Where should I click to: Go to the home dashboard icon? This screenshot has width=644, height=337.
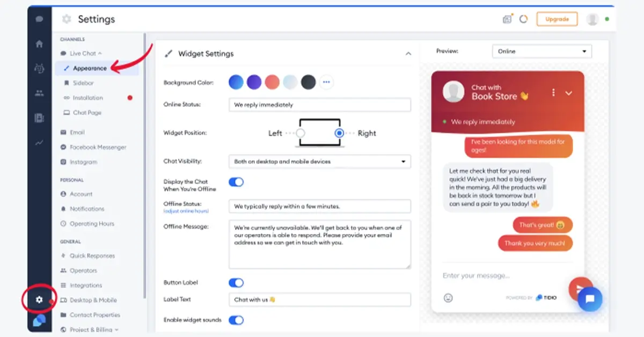coord(39,44)
